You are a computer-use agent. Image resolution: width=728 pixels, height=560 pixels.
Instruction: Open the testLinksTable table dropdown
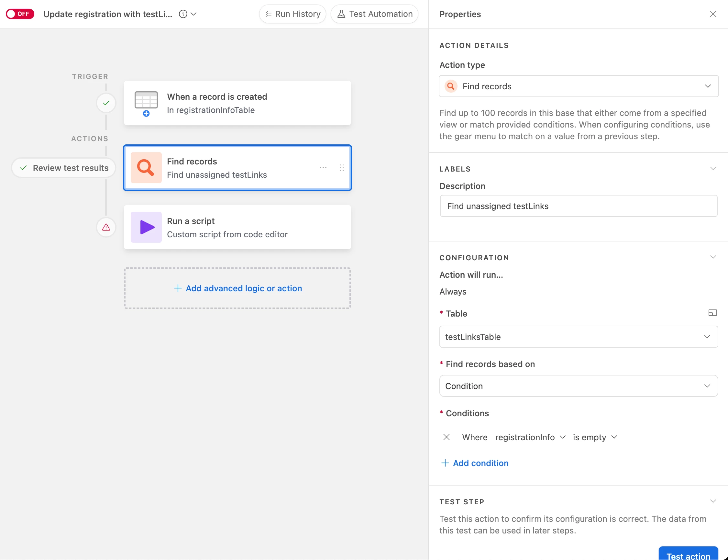pyautogui.click(x=579, y=337)
